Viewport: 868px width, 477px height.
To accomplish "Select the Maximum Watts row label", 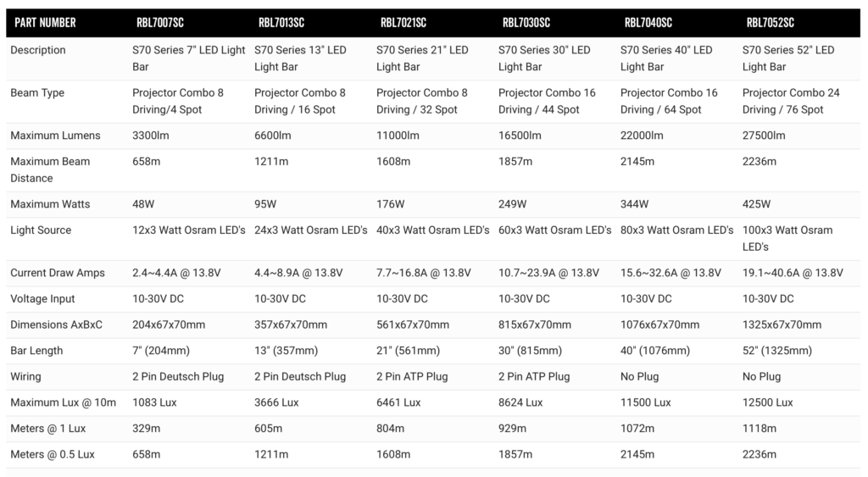I will pyautogui.click(x=50, y=204).
